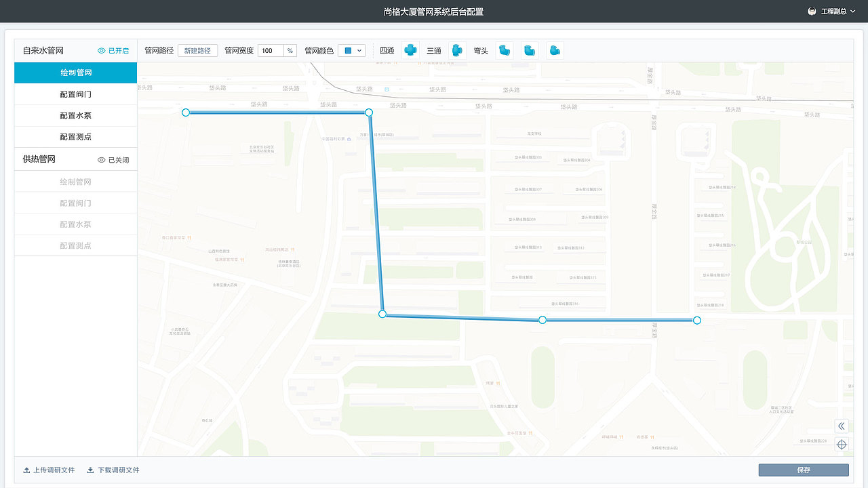
Task: Toggle 供热管网 visibility (已关闭)
Action: 113,160
